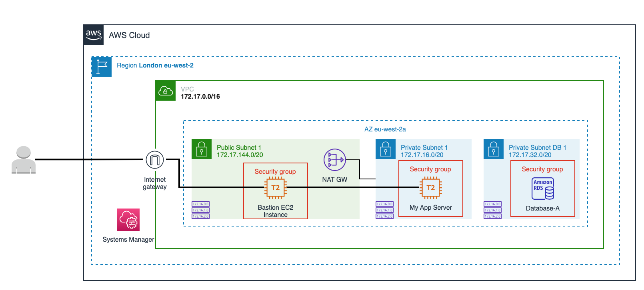Select "Security group" label above Database-A
This screenshot has width=644, height=290.
point(542,169)
